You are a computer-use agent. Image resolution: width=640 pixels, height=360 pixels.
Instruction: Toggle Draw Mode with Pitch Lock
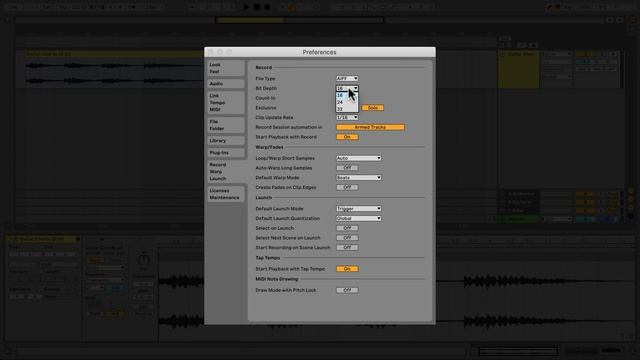[x=347, y=290]
